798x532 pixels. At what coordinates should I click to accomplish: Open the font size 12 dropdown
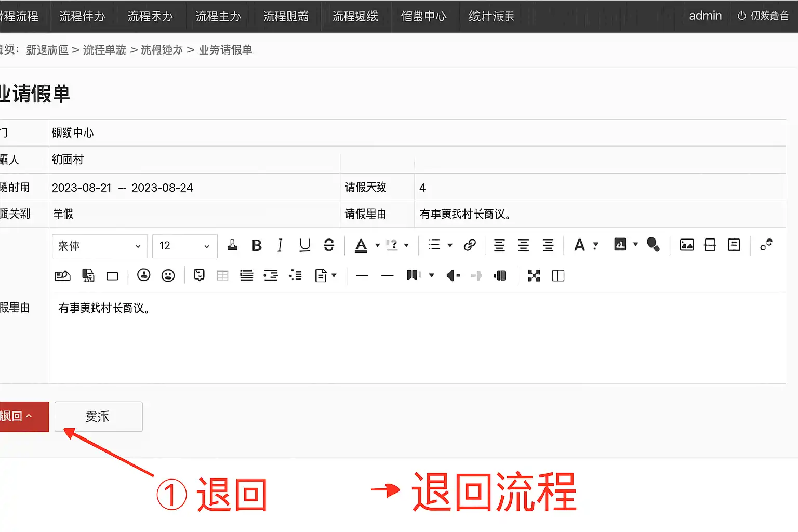[x=184, y=246]
